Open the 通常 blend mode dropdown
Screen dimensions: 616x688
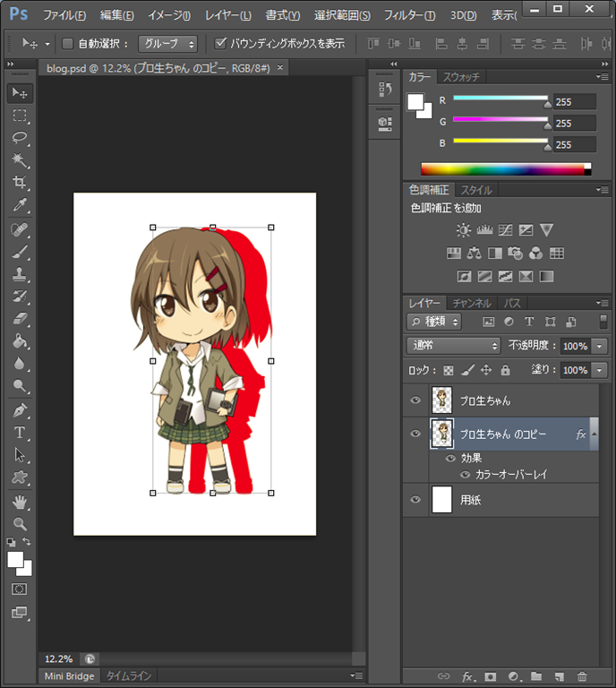(453, 346)
